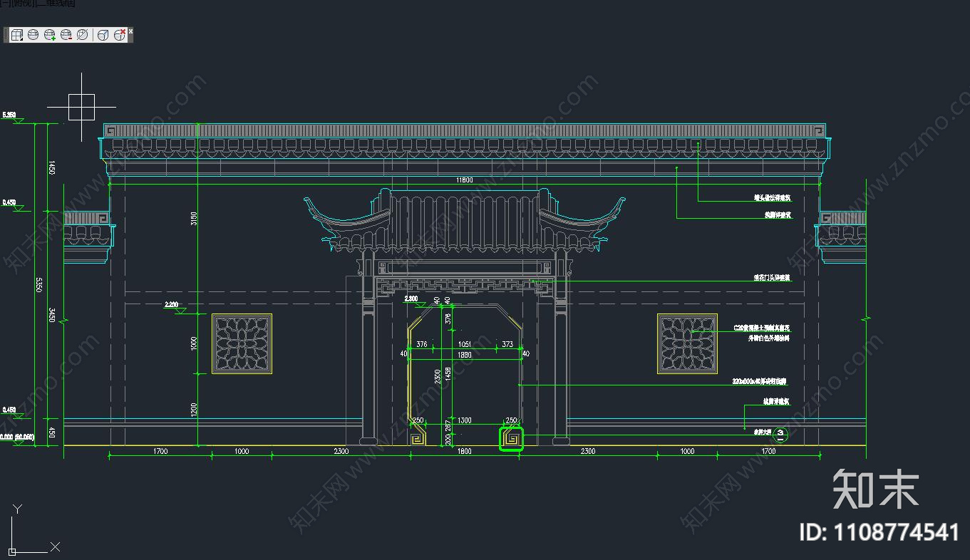Select the 378 vertical dimension text
970x560 pixels.
tap(447, 318)
